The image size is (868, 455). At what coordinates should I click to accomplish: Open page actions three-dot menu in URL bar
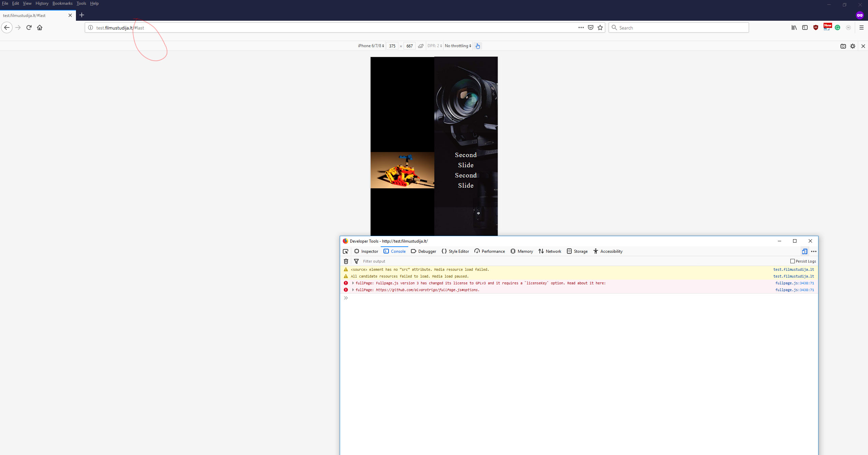[x=581, y=27]
